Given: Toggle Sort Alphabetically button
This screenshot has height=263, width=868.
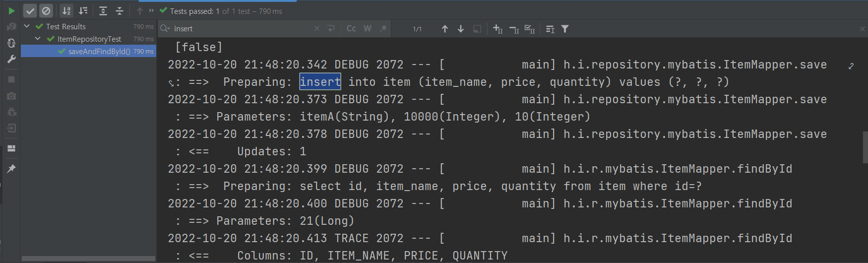Looking at the screenshot, I should (66, 11).
